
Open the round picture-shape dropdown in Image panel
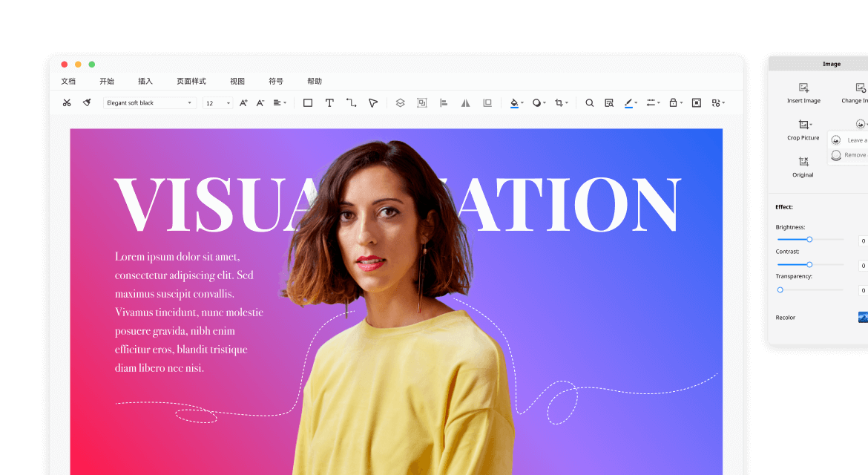[861, 124]
